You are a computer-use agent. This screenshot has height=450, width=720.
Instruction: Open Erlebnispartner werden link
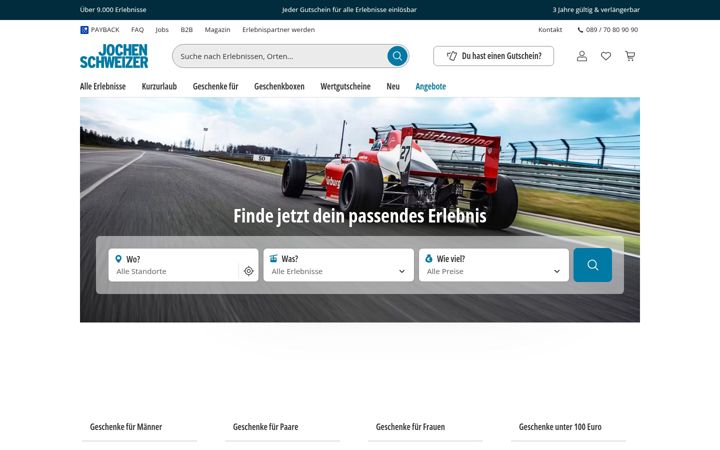pos(279,30)
